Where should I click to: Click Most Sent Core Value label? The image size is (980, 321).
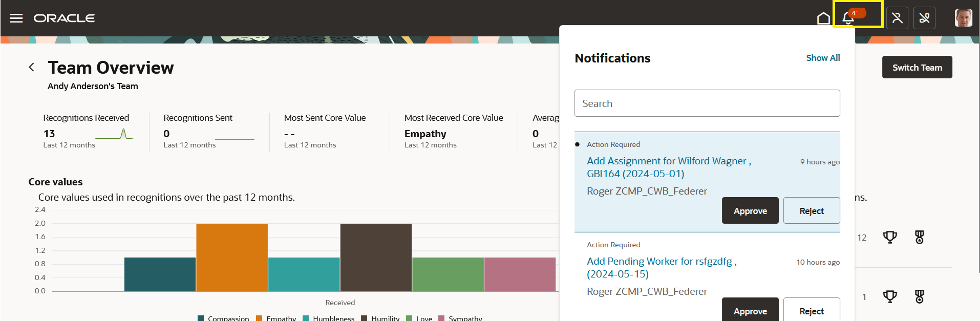click(x=325, y=118)
